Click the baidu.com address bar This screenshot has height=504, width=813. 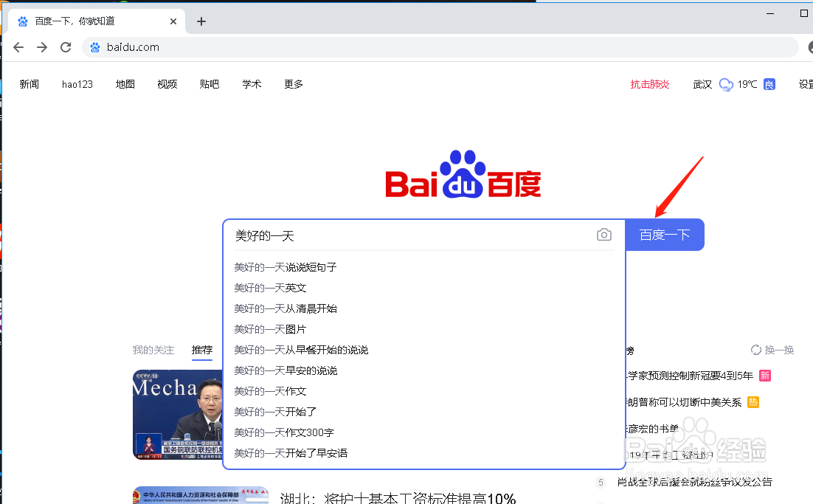[440, 47]
